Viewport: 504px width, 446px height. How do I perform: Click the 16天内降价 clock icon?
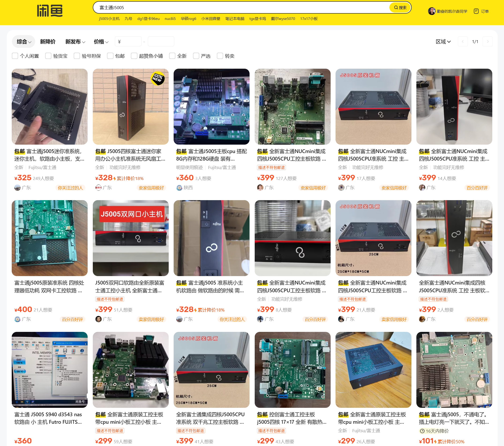(x=422, y=431)
